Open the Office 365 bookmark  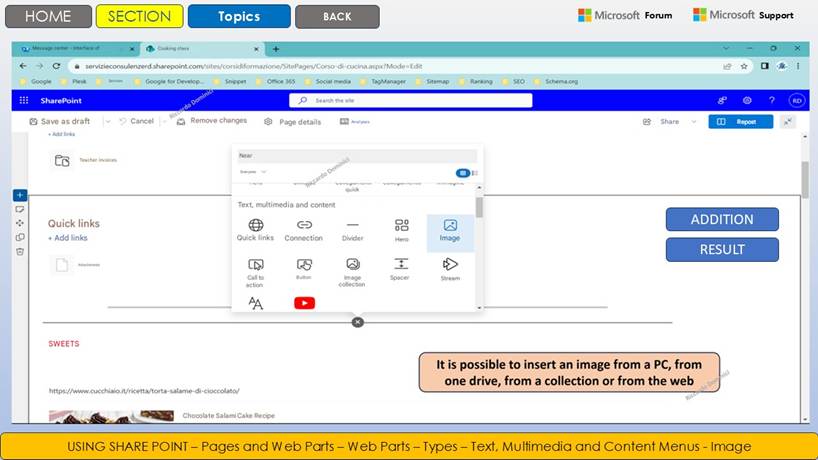(281, 81)
